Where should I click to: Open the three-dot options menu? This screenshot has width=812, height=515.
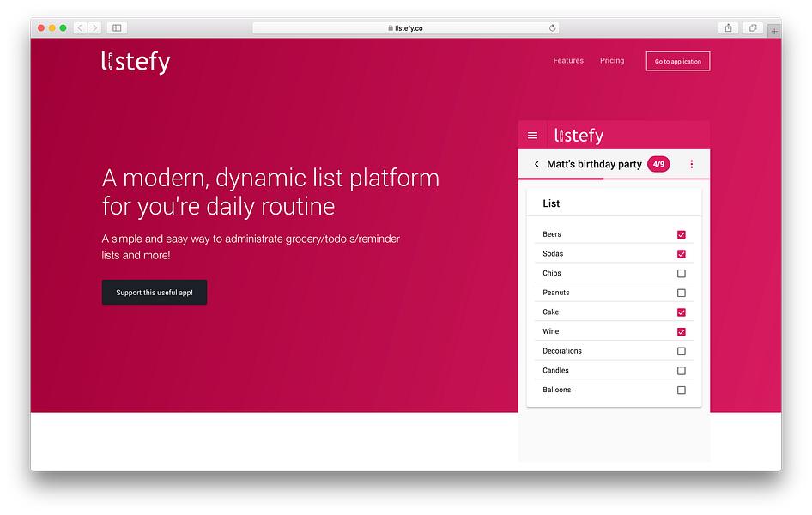point(691,164)
